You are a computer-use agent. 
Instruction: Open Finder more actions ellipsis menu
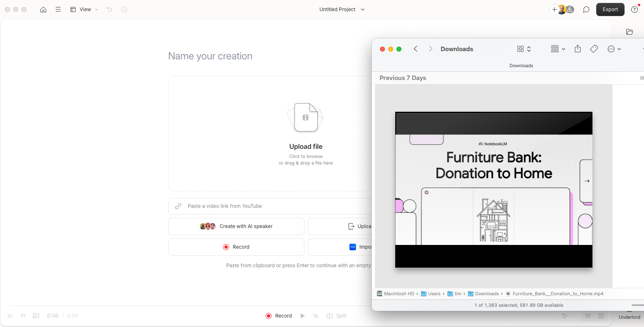tap(614, 49)
